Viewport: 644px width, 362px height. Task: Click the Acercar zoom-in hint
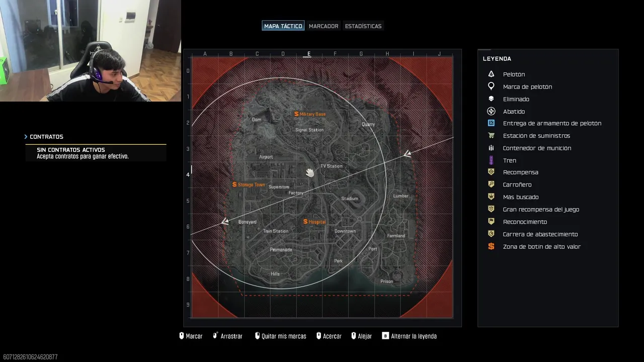pyautogui.click(x=329, y=336)
